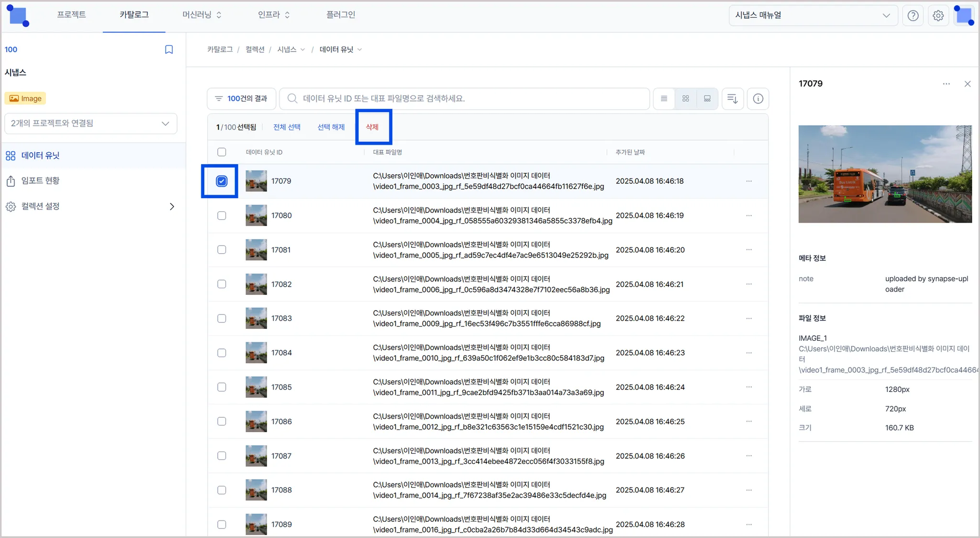Screen dimensions: 980x538
Task: Expand 2개의 프로젝트와 연결됨 dropdown
Action: [91, 123]
